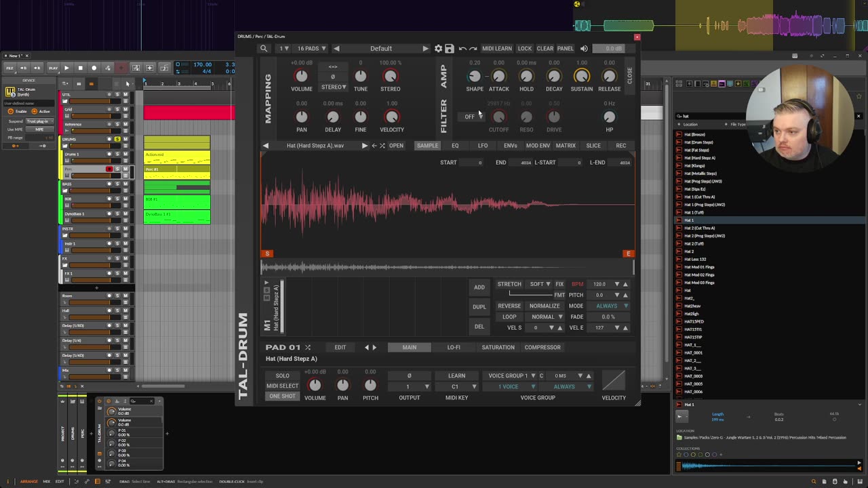Image resolution: width=868 pixels, height=488 pixels.
Task: Click the filter CUTOFF knob
Action: [498, 117]
